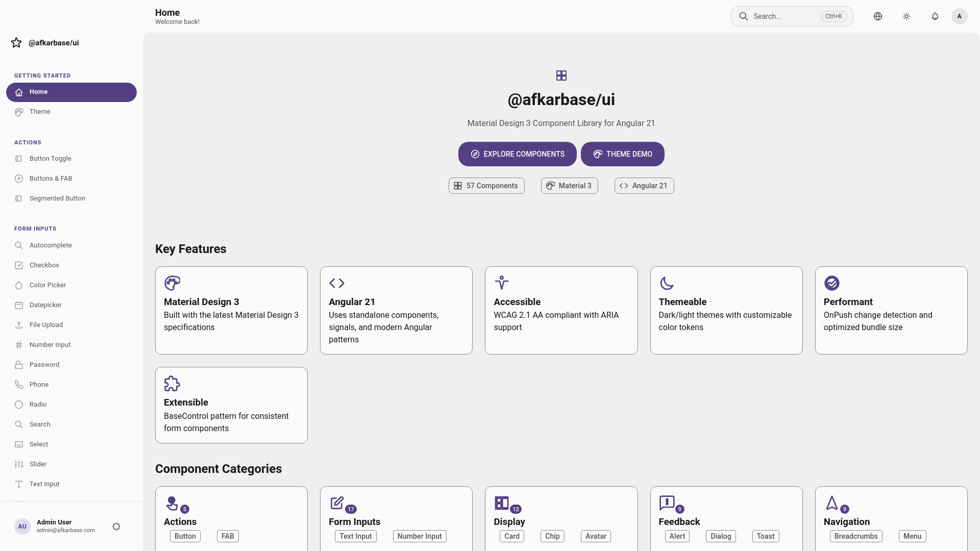Click the Button chip under Actions
The image size is (980, 551).
[x=185, y=536]
